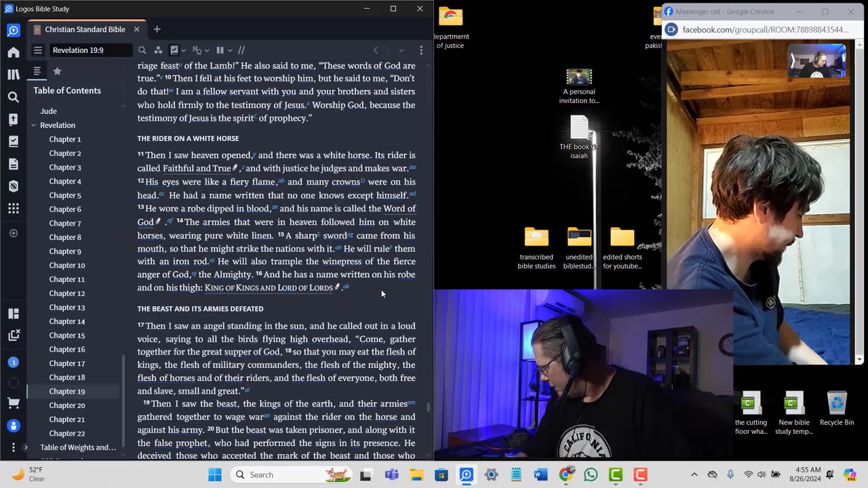
Task: Select Chapter 7 in contents
Action: 65,223
